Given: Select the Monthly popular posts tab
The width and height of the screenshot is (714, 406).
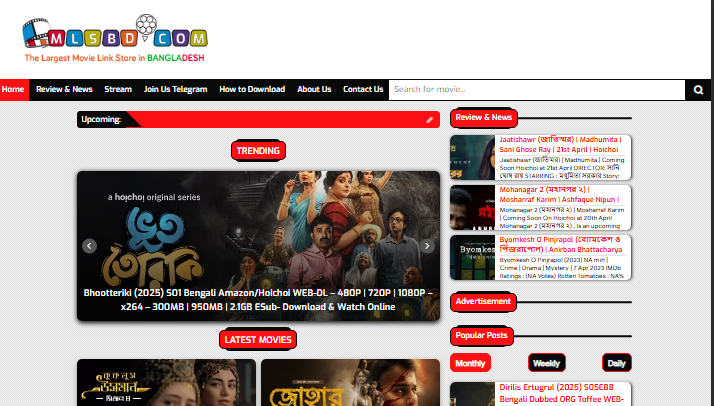Looking at the screenshot, I should click(x=470, y=363).
